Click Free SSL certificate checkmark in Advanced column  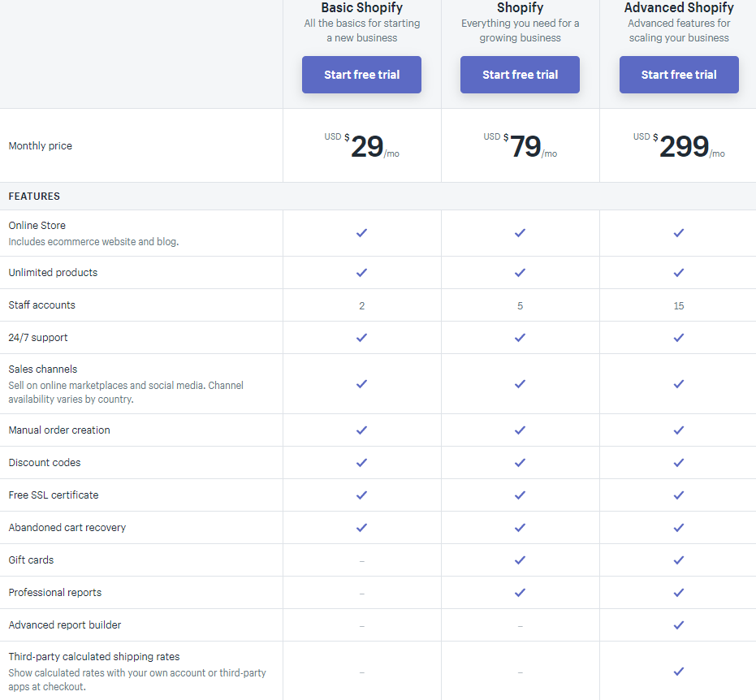679,495
